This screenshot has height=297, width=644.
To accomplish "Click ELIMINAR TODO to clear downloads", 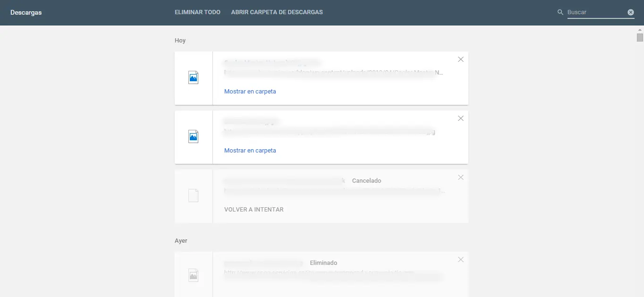I will [x=197, y=12].
